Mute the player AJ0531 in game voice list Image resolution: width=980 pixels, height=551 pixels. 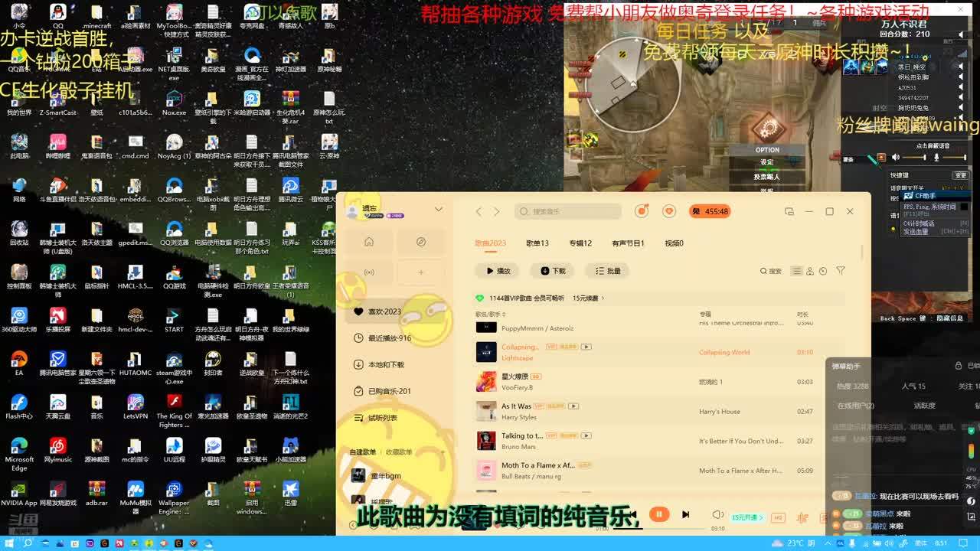[962, 88]
